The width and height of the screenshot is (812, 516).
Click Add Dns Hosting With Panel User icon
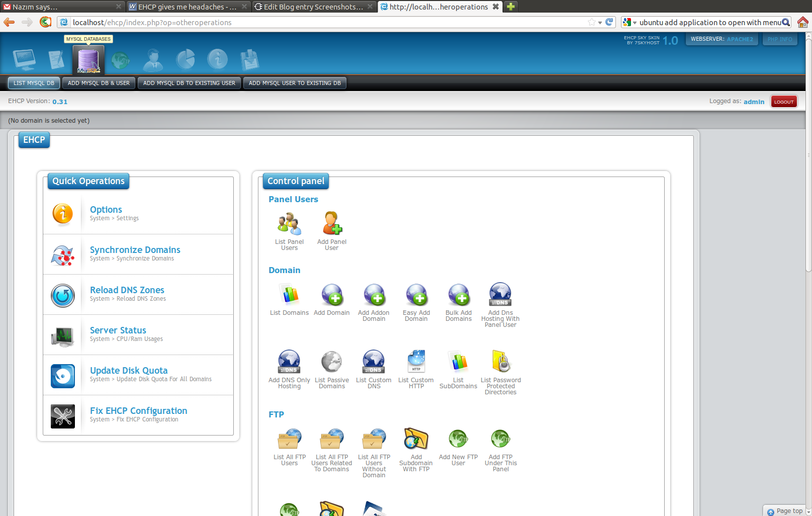click(x=500, y=295)
